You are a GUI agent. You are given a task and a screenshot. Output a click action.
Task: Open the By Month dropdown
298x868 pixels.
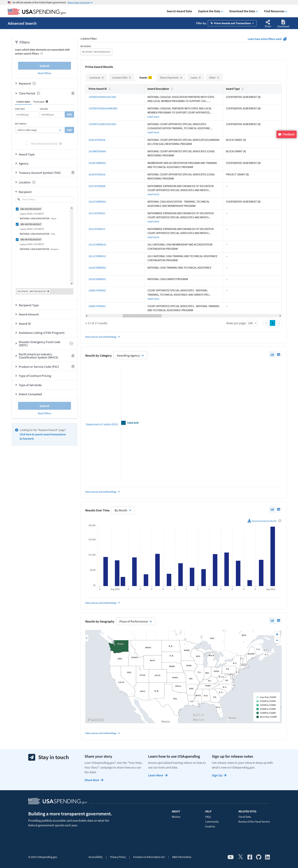(x=123, y=510)
